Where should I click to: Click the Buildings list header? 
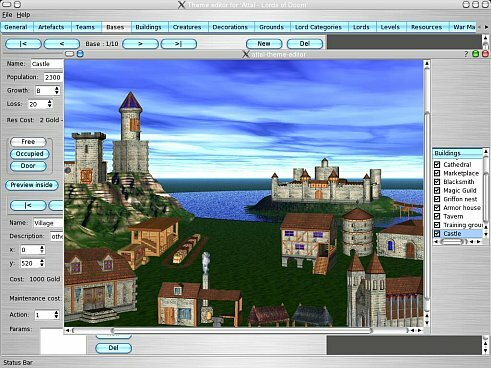[458, 153]
